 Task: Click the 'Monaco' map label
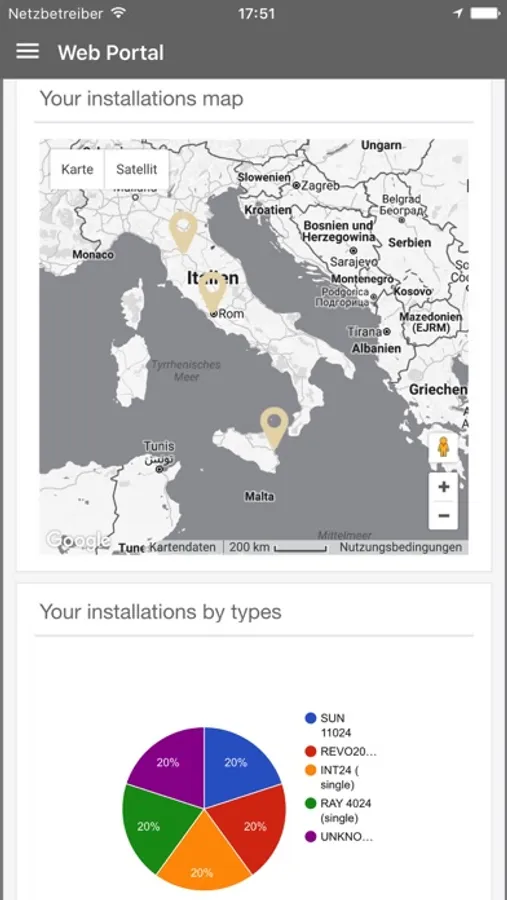[x=93, y=254]
